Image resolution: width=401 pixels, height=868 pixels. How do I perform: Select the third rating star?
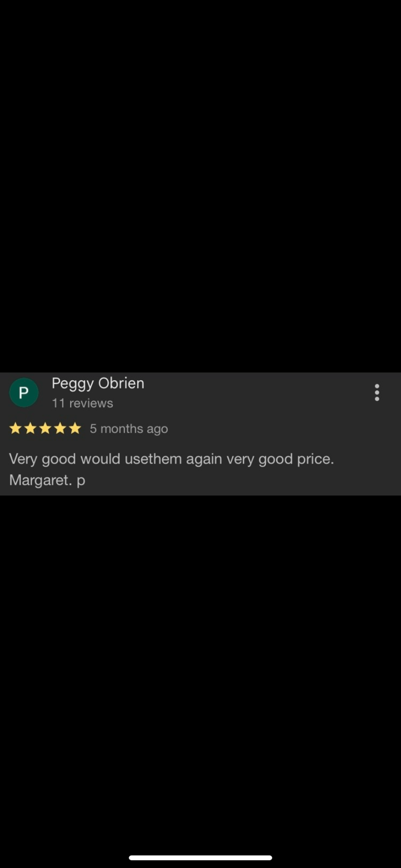(x=45, y=429)
